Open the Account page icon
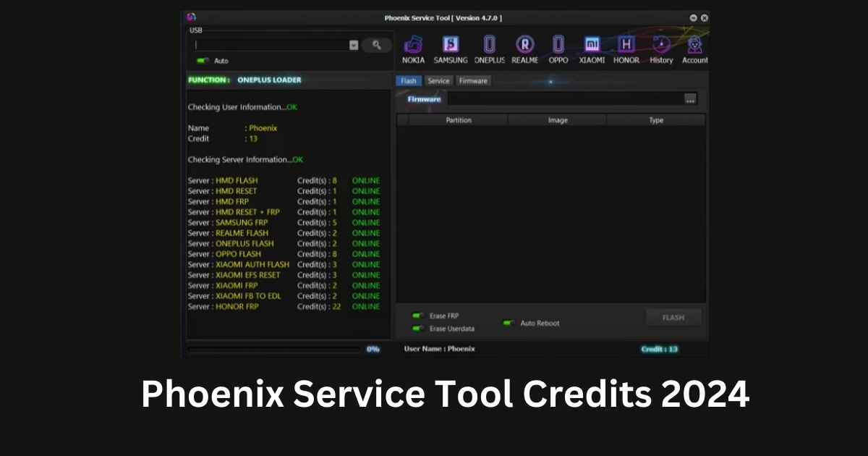The width and height of the screenshot is (868, 456). point(694,49)
